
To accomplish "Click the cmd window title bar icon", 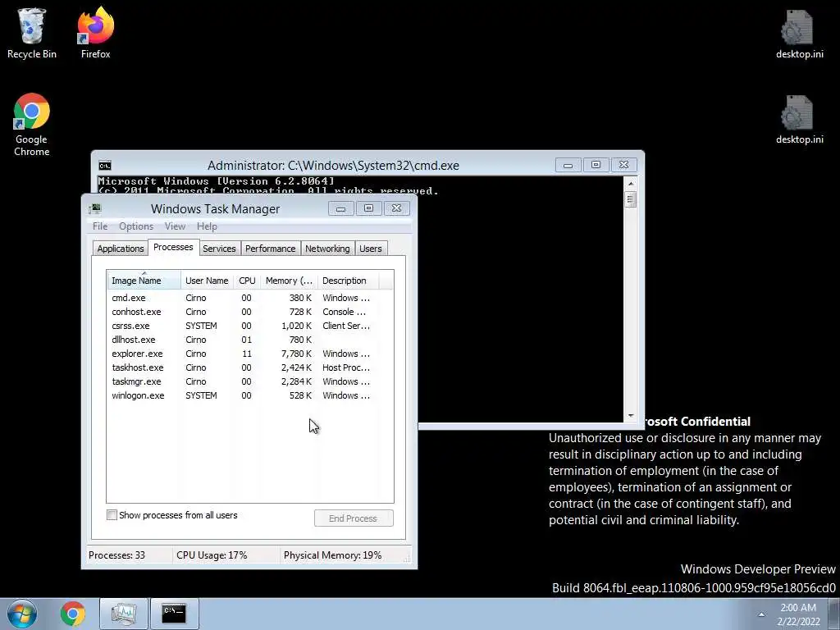I will (105, 166).
